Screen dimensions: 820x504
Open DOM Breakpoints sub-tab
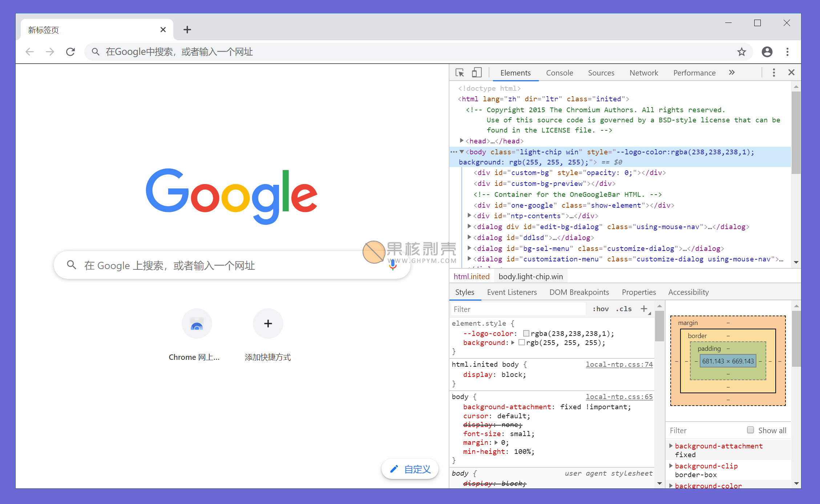(x=579, y=292)
